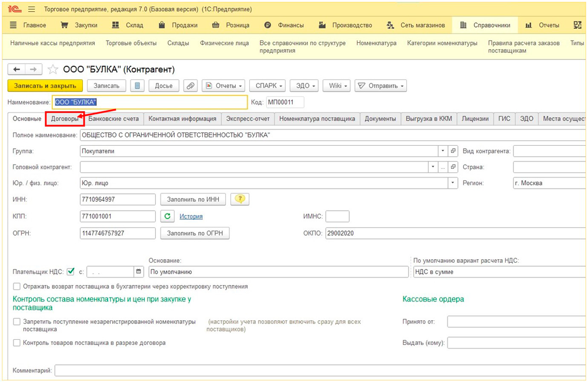The height and width of the screenshot is (382, 588).
Task: Open the calendar date picker icon
Action: 139,272
